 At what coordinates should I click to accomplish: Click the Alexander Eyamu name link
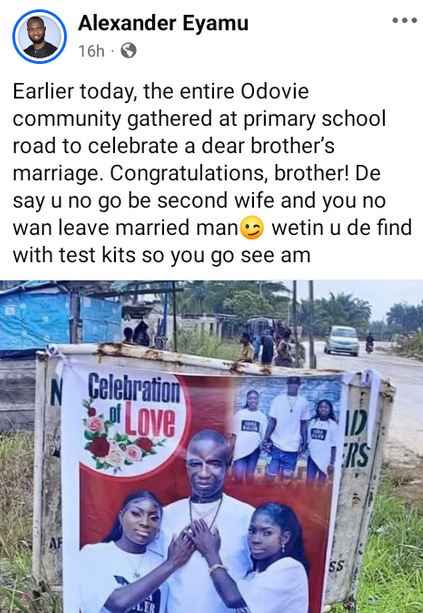coord(163,23)
